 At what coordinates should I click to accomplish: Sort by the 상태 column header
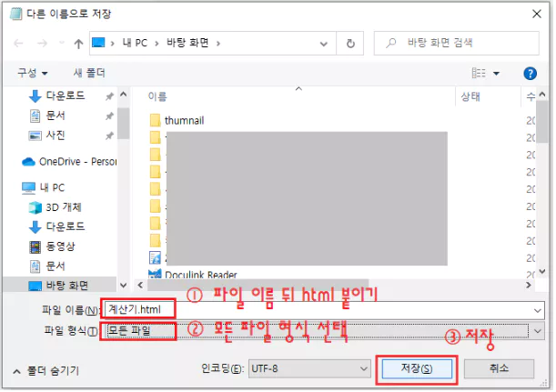click(470, 96)
